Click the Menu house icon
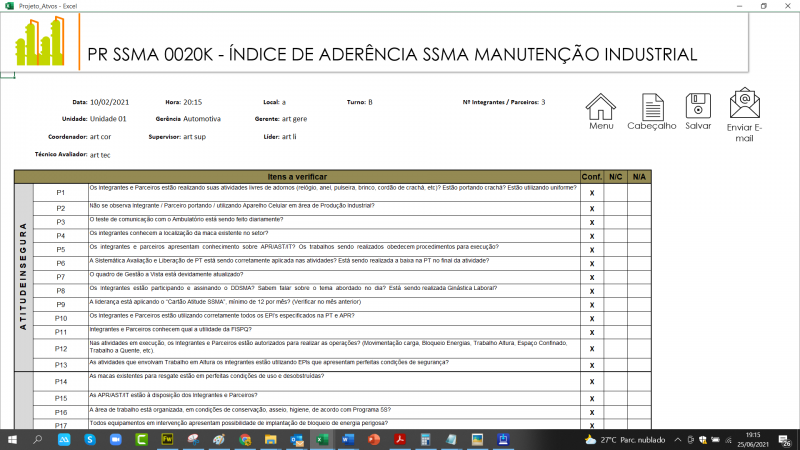Screen dimensions: 800x450 [601, 107]
